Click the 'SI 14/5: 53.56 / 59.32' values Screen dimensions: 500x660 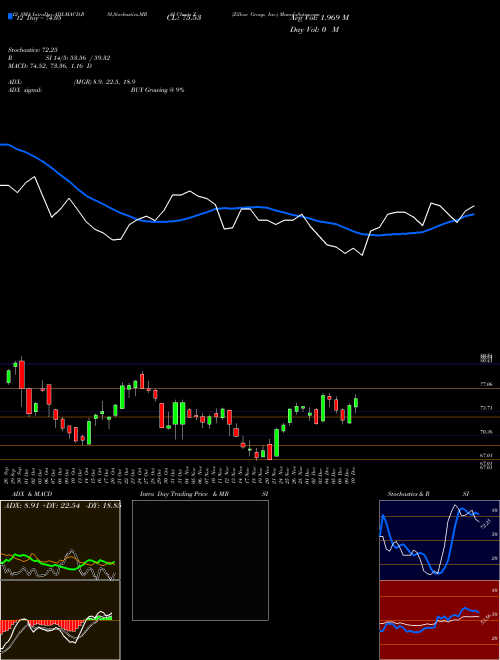point(78,58)
